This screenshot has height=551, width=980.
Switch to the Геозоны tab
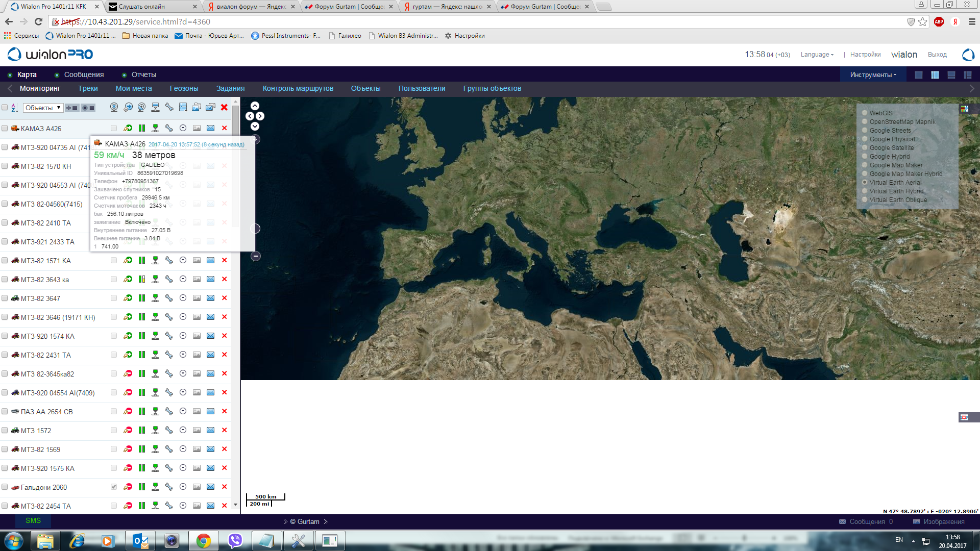tap(184, 89)
